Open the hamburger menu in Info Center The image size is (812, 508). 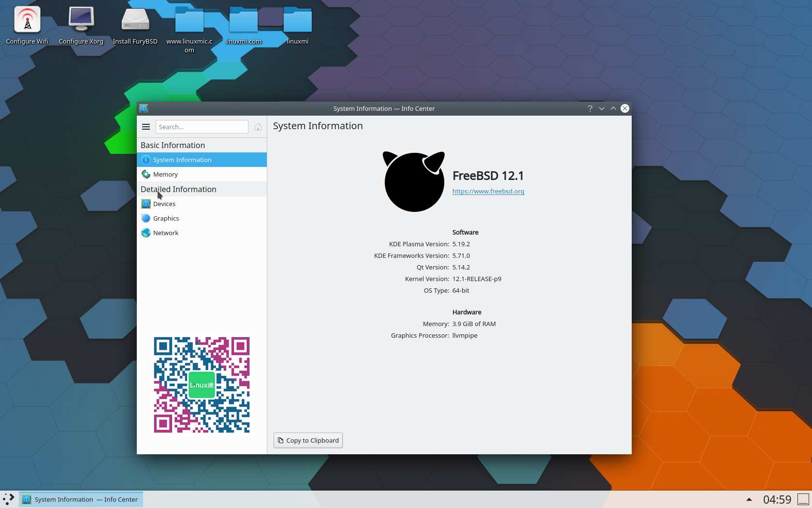point(146,127)
